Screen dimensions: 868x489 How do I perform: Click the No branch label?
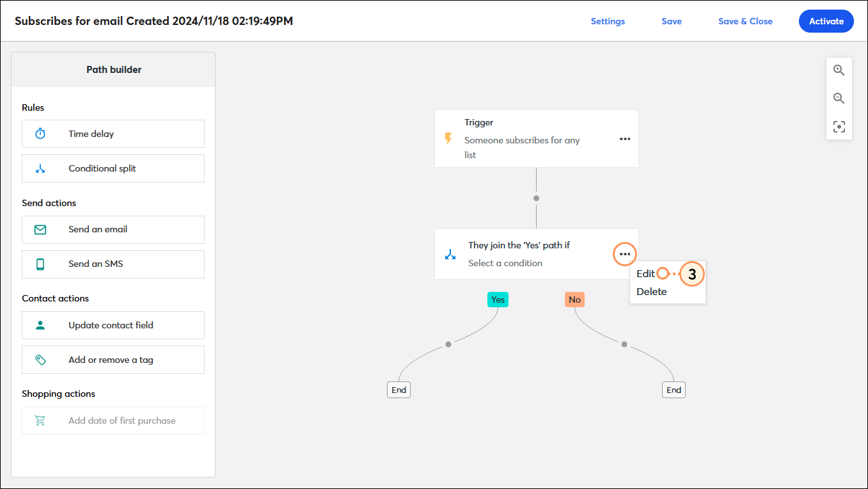(574, 300)
